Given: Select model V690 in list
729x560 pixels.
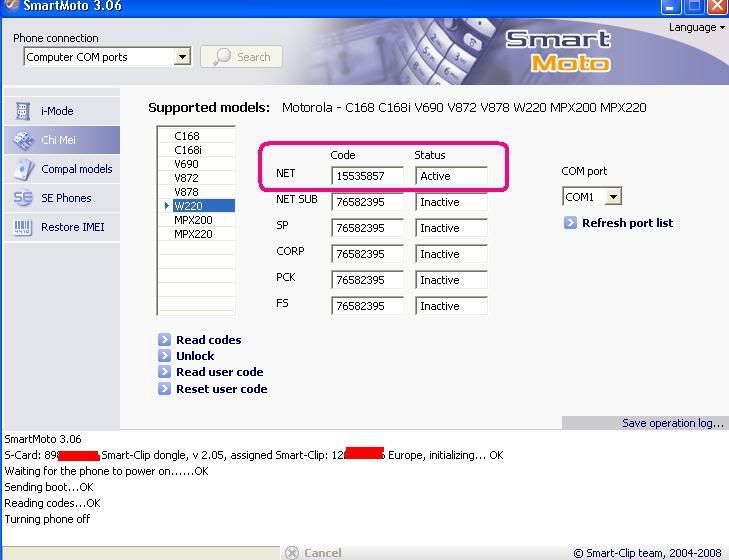Looking at the screenshot, I should (197, 164).
